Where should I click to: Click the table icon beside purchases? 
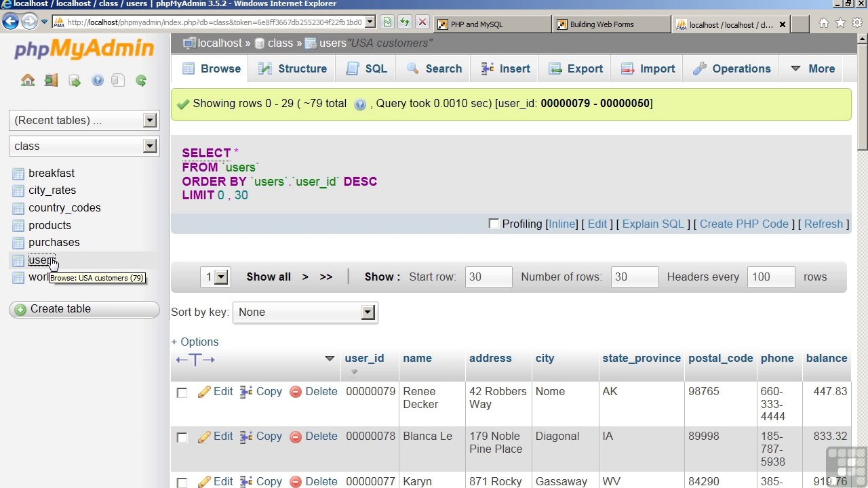click(18, 243)
